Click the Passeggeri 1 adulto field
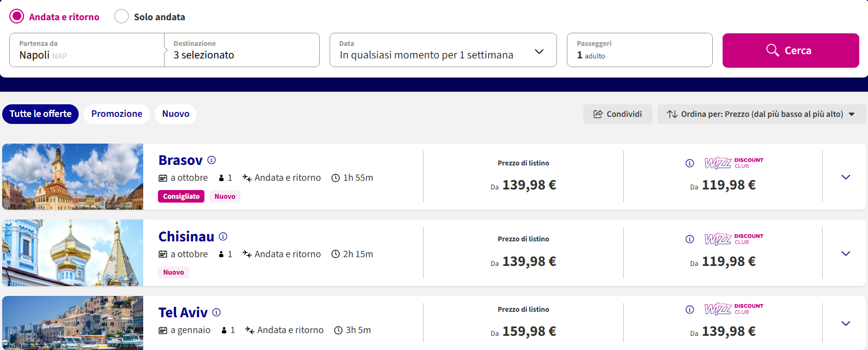 click(x=640, y=50)
